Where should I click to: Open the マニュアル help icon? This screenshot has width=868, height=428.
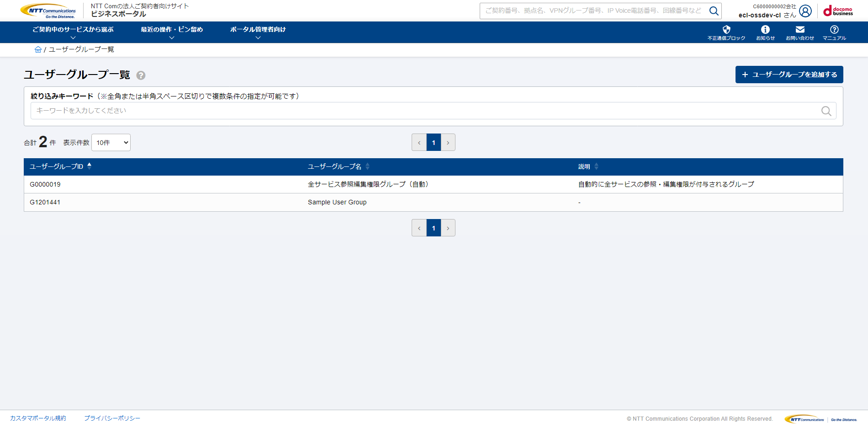(834, 29)
